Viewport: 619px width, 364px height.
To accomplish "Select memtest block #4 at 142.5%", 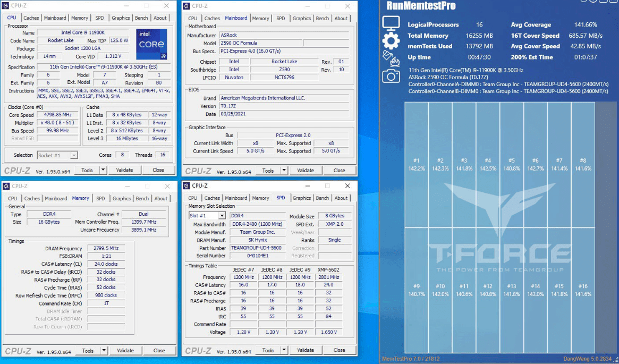I will click(x=488, y=164).
